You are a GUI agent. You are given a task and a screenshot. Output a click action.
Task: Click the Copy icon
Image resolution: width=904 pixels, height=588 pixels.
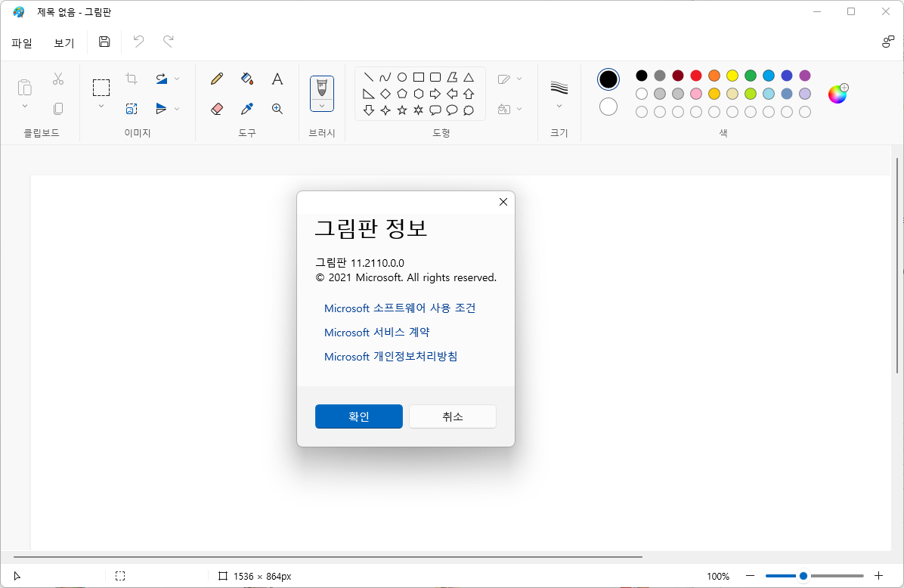click(58, 108)
